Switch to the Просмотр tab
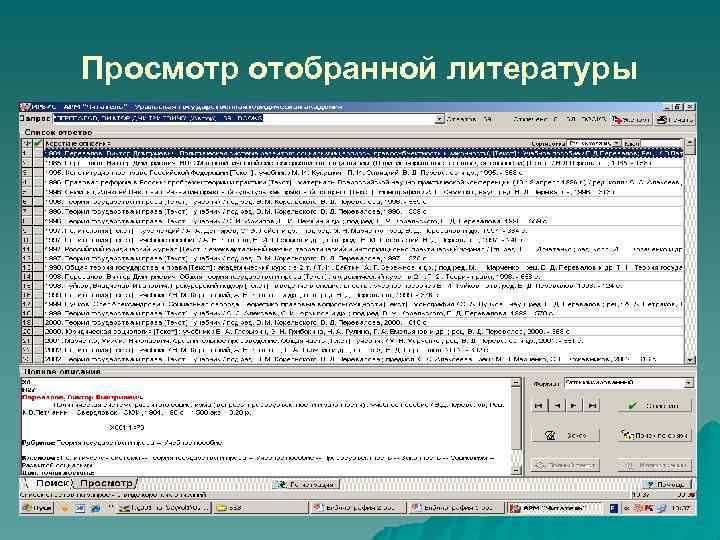This screenshot has height=540, width=720. point(107,483)
